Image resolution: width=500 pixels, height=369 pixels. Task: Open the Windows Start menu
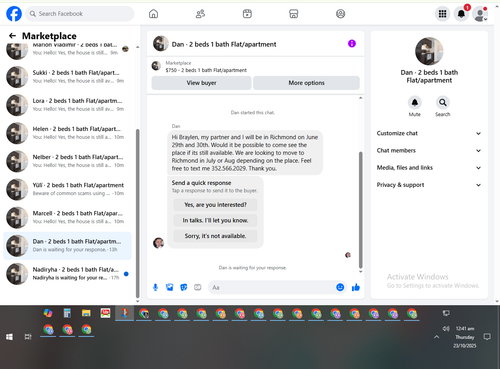click(9, 337)
